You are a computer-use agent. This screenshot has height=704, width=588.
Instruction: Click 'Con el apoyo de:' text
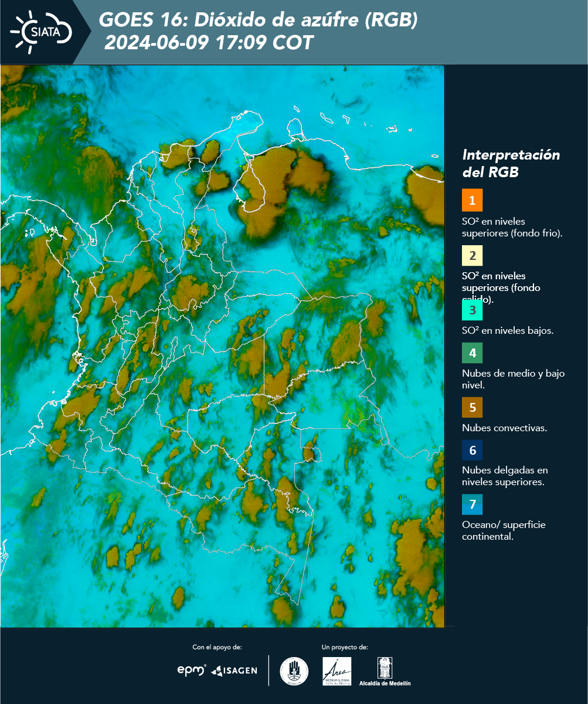click(x=217, y=647)
